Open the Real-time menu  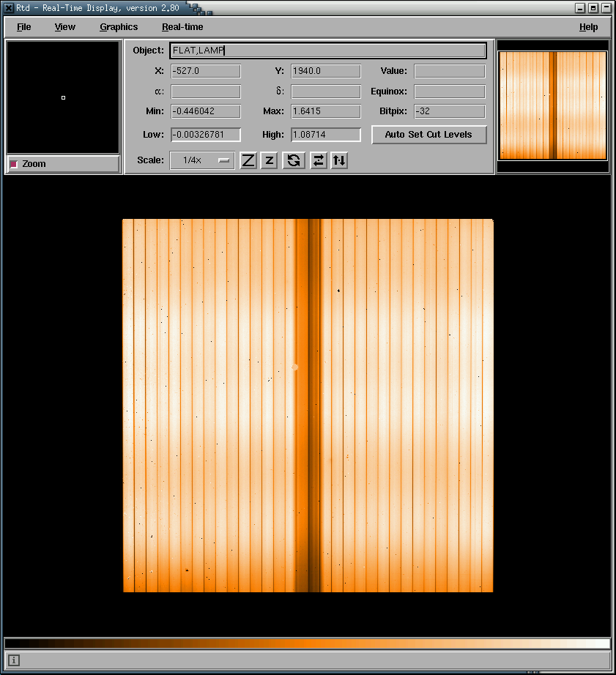click(182, 27)
